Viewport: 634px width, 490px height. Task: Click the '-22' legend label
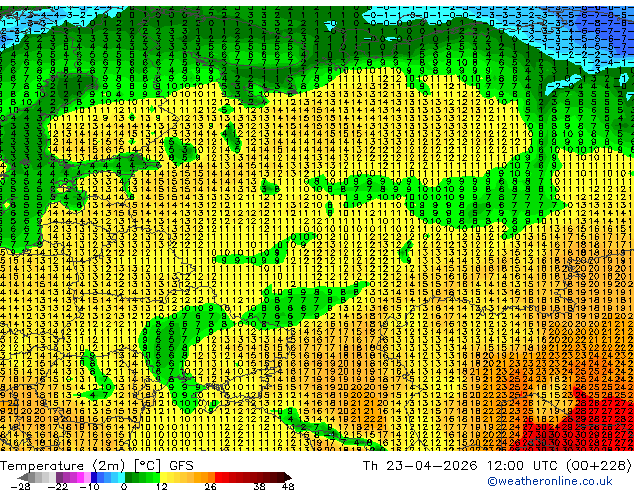57,486
